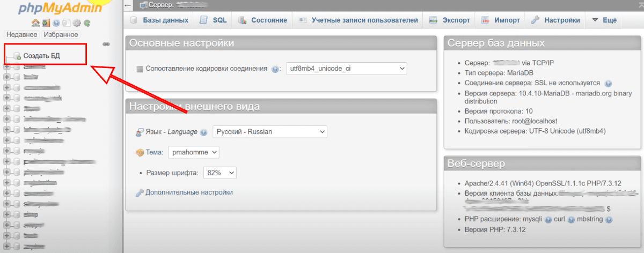
Task: Open the Настройки tab
Action: 555,20
